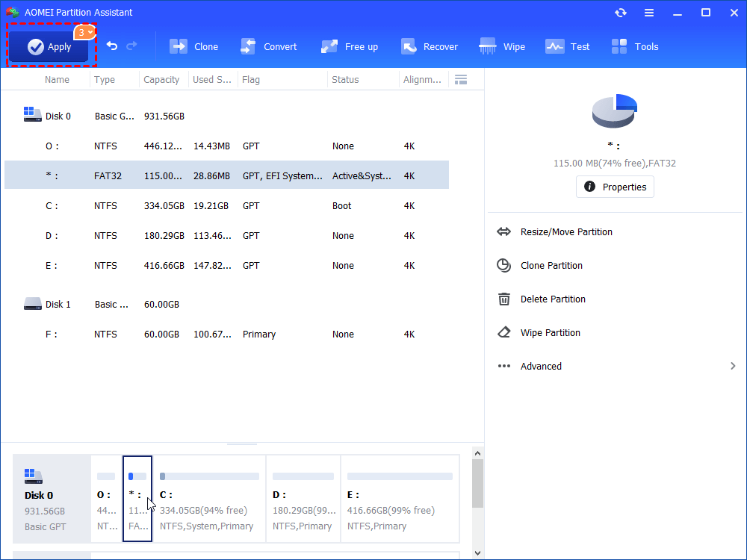Select D: 180.29GB block in disk map
The image size is (747, 560).
(303, 499)
